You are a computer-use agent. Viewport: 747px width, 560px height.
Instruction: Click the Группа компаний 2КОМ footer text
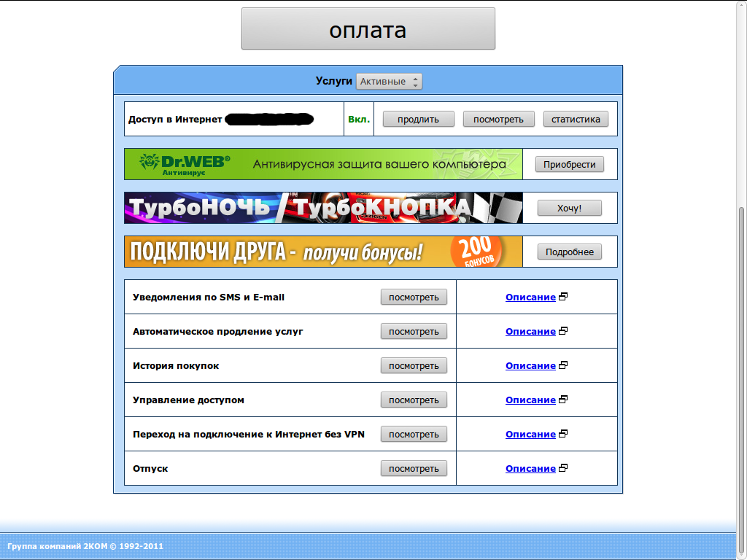click(85, 546)
